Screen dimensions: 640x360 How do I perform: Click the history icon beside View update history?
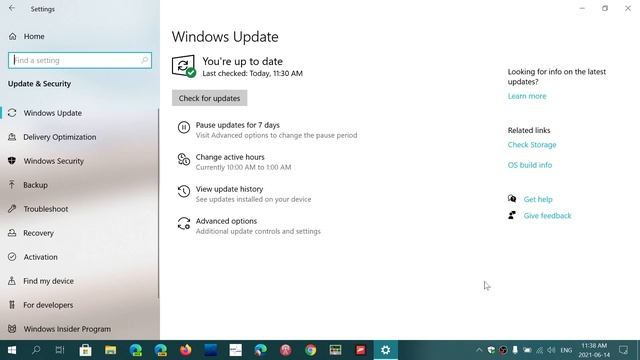tap(184, 191)
